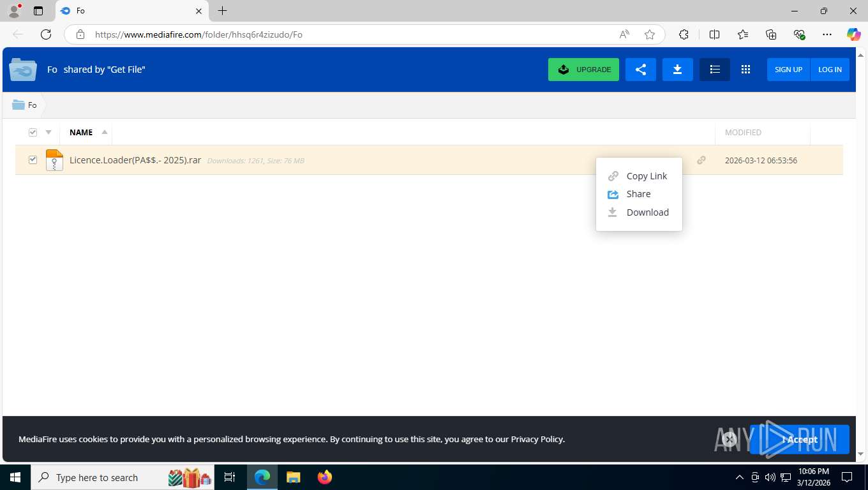This screenshot has height=490, width=868.
Task: Sort files by NAME column
Action: (x=81, y=132)
